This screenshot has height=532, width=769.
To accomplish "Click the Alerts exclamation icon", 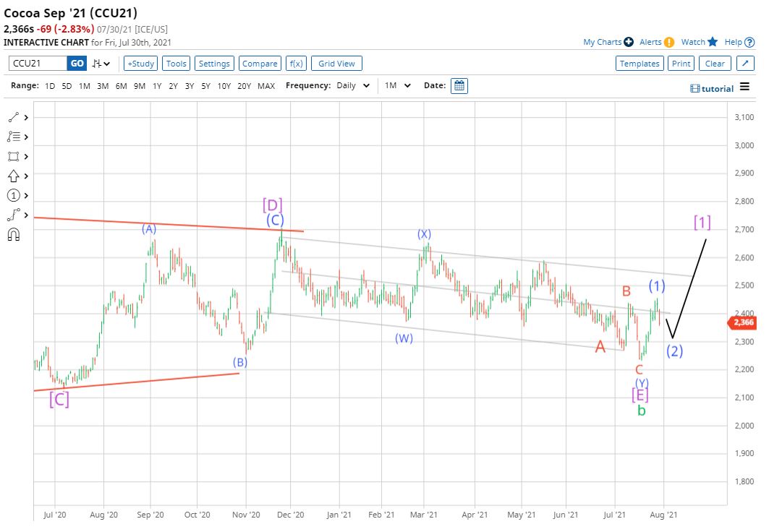I will click(x=669, y=42).
